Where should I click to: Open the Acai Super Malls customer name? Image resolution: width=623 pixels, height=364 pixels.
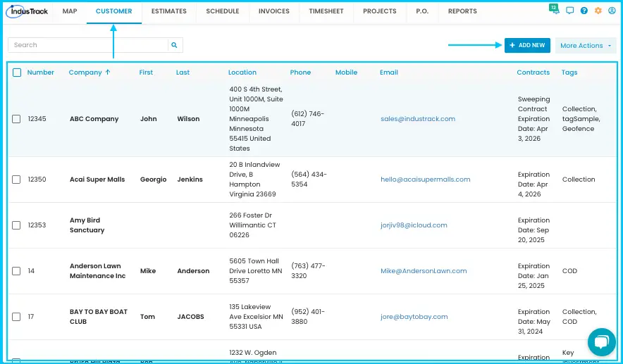point(97,180)
